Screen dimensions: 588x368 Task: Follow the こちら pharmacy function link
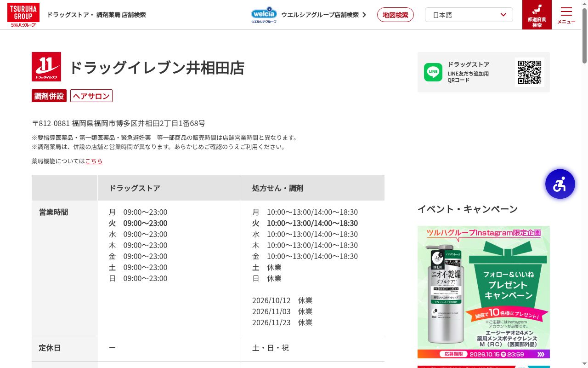click(94, 161)
